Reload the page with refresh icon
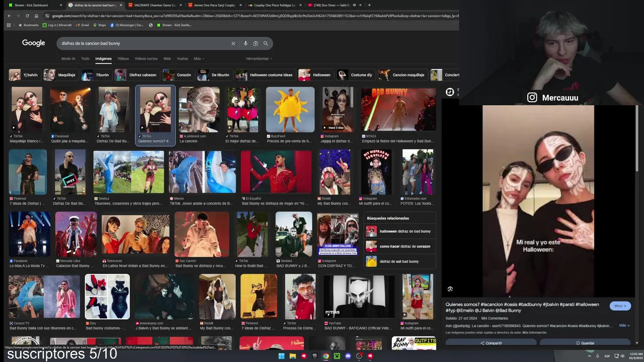The width and height of the screenshot is (644, 362). 27,16
